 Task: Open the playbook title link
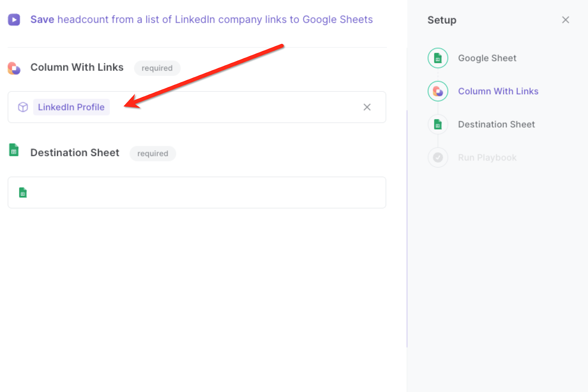pos(201,19)
